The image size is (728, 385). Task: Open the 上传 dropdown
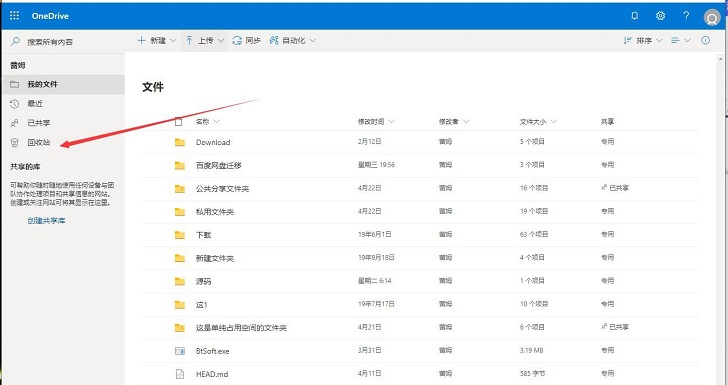tap(205, 40)
